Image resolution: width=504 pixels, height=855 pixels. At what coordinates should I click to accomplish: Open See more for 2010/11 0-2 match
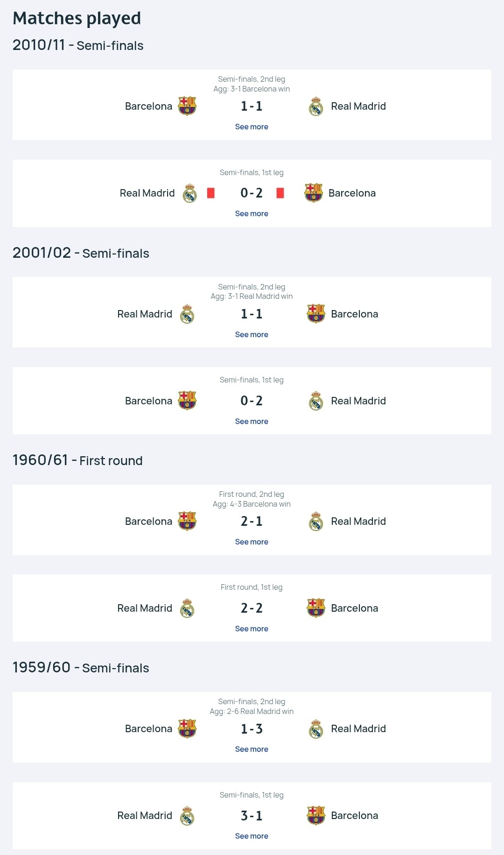click(252, 213)
